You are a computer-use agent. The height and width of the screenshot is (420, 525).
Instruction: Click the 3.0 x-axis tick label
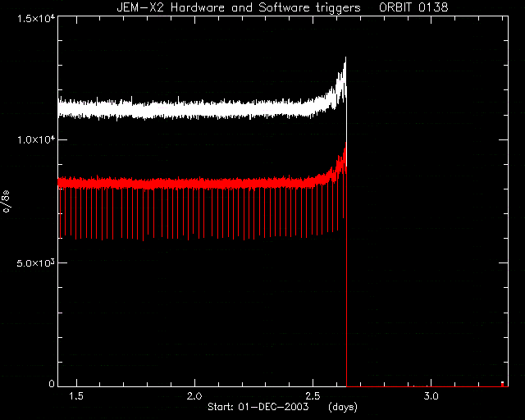click(431, 396)
